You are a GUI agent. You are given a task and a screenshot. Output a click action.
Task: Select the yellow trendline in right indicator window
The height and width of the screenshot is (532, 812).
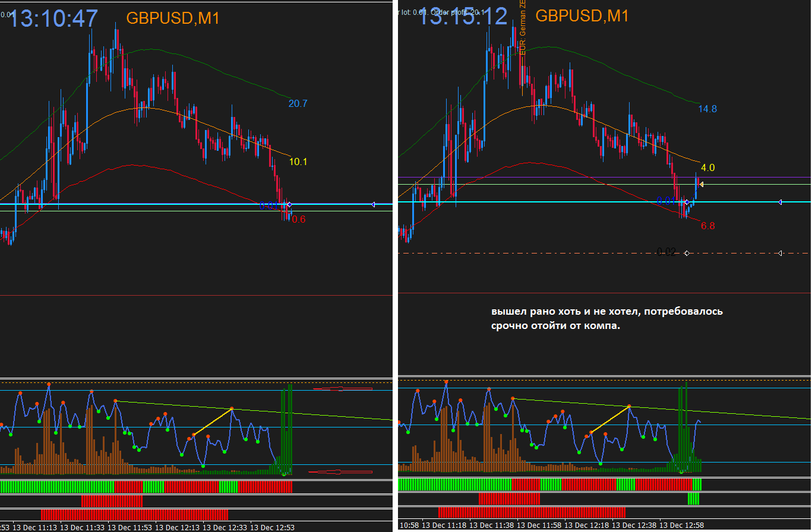click(610, 419)
